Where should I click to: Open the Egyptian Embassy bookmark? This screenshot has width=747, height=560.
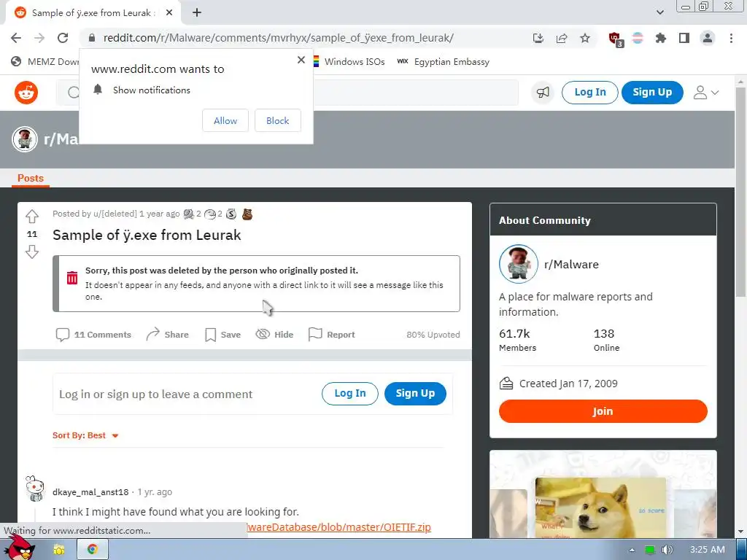tap(443, 62)
